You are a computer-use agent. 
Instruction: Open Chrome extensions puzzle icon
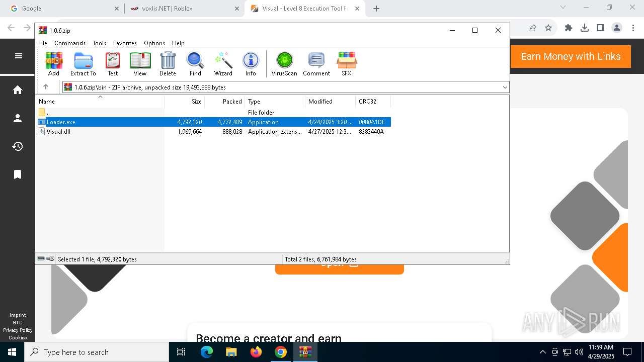(x=569, y=28)
